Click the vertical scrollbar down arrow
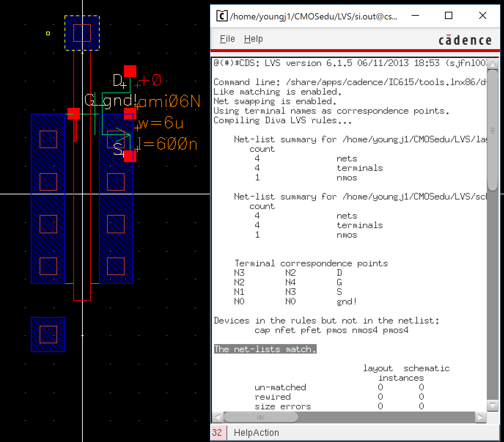 click(x=493, y=405)
